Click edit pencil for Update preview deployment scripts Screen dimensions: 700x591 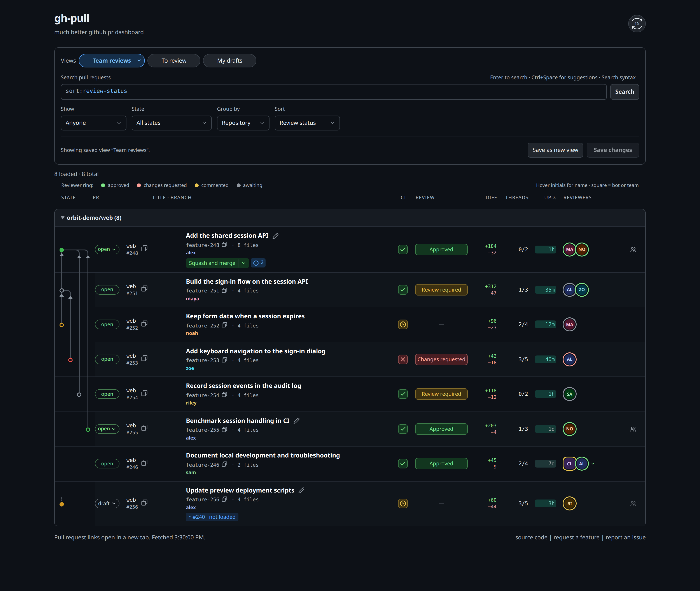coord(301,491)
